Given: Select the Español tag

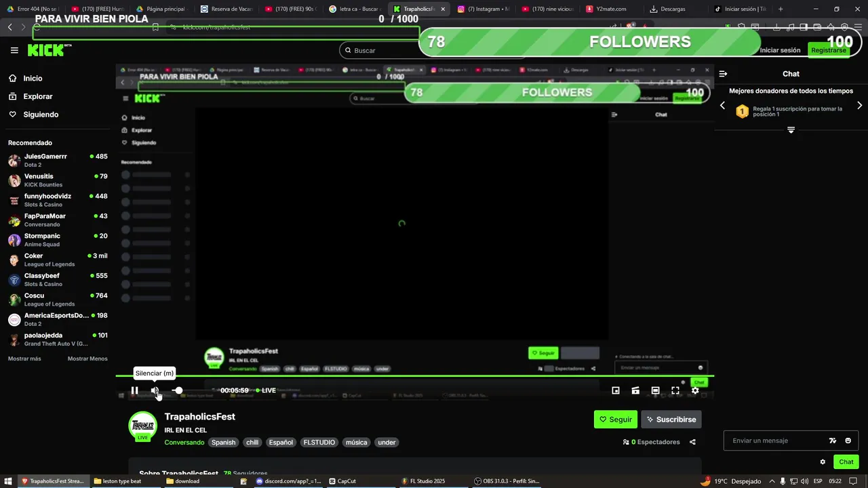Looking at the screenshot, I should click(x=281, y=443).
